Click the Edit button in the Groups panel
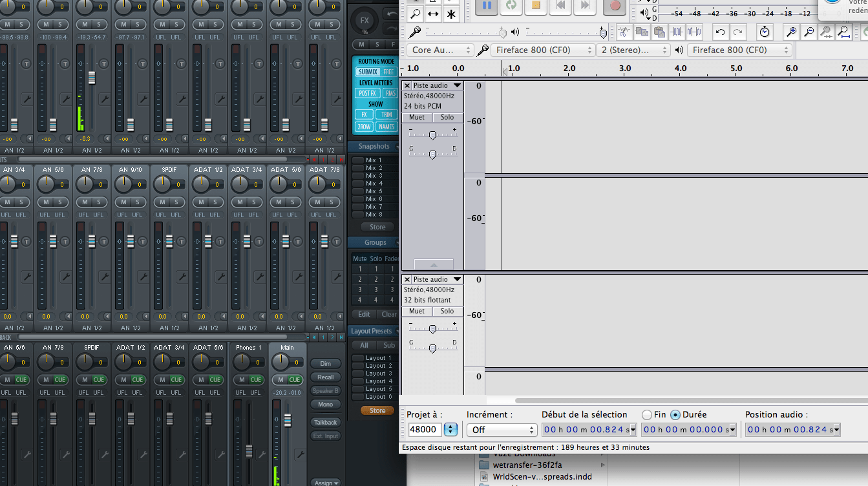Screen dimensions: 868x486 [x=364, y=314]
